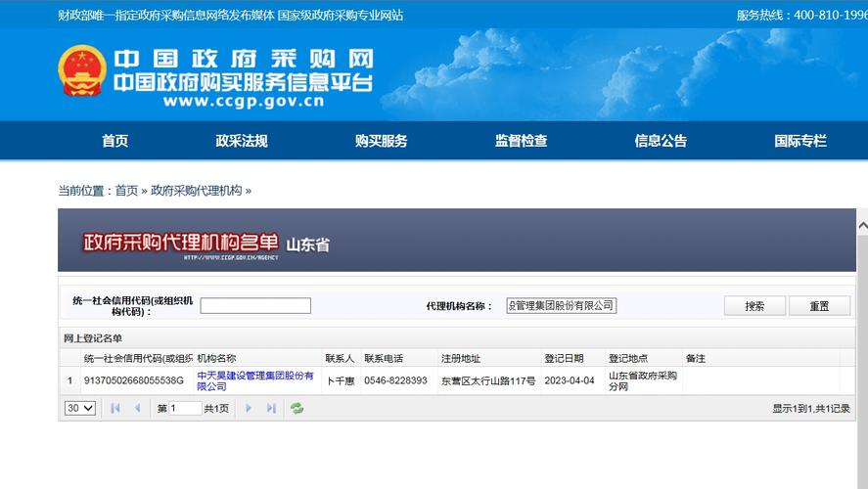Click phone number cell 0546-8228393
The width and height of the screenshot is (868, 489).
395,380
